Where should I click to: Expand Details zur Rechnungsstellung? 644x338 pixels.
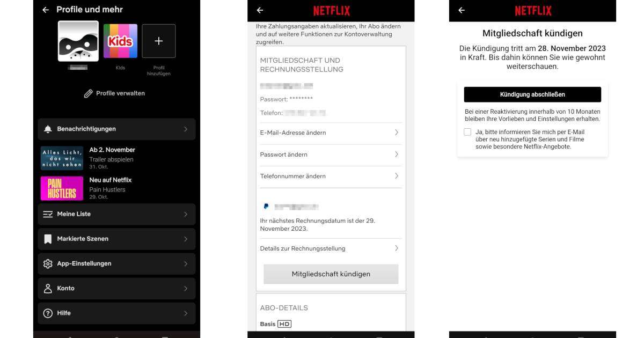click(x=331, y=248)
